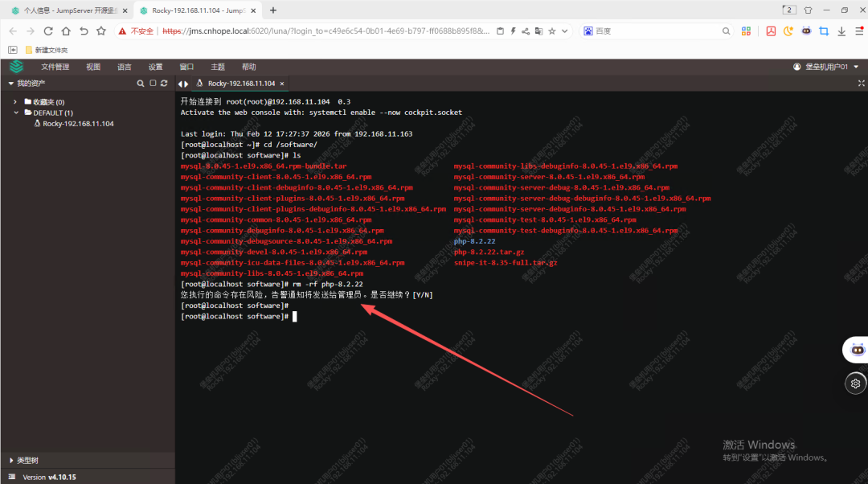
Task: Click the share icon in address bar
Action: [526, 31]
